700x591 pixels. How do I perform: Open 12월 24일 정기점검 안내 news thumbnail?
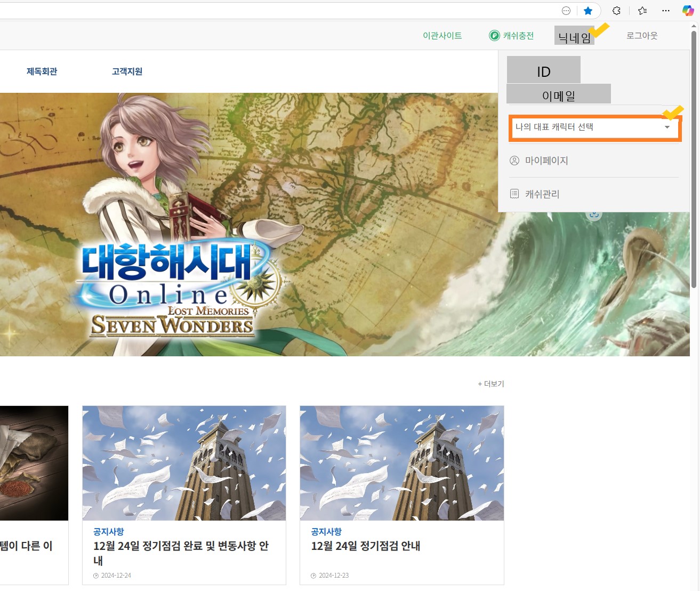(x=401, y=463)
